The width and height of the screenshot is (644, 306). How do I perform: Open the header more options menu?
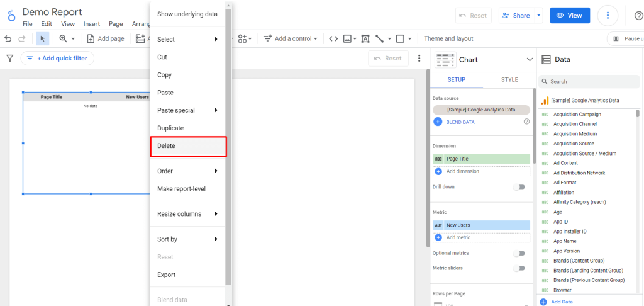[608, 16]
